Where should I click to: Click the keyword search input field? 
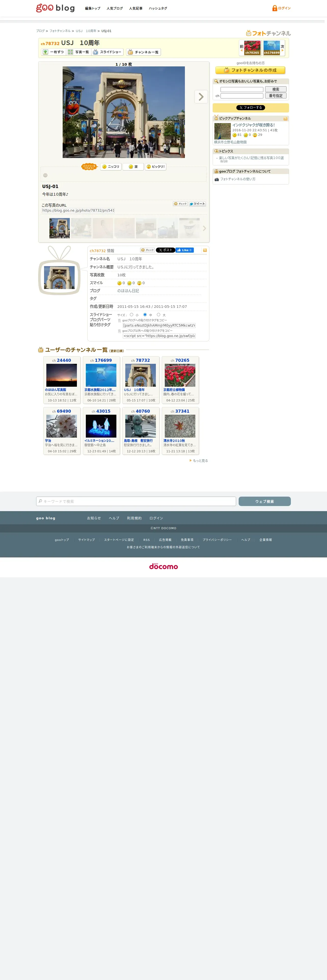[x=242, y=89]
